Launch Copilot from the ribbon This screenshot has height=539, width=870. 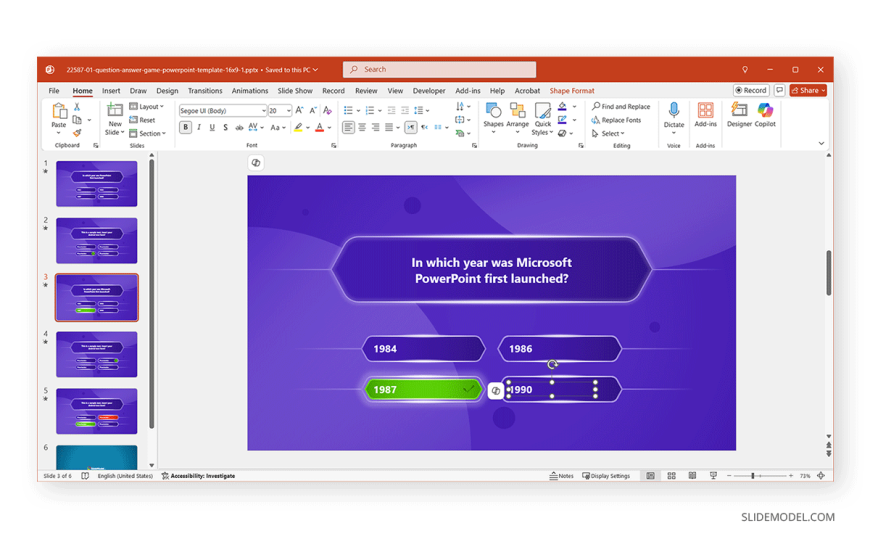765,115
